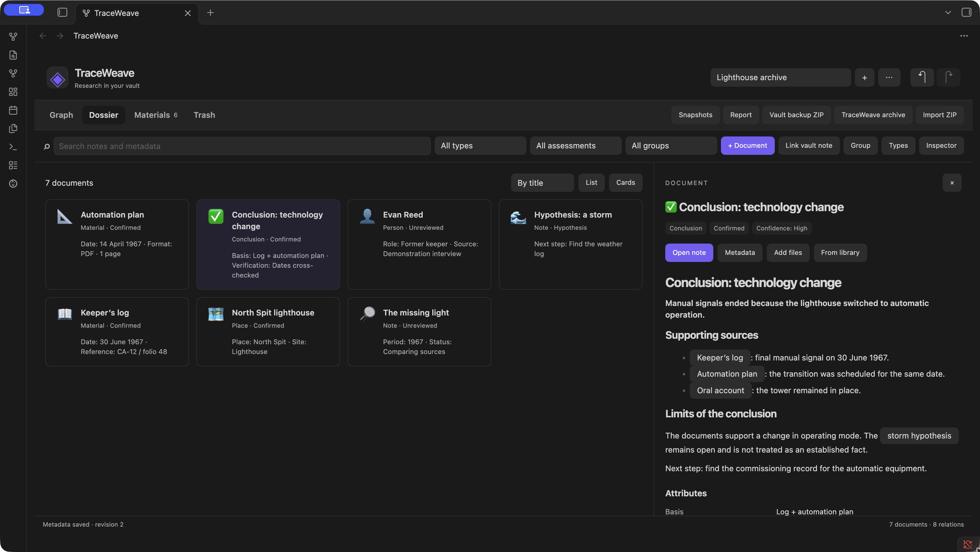Click Import ZIP button
The height and width of the screenshot is (552, 980).
click(940, 115)
